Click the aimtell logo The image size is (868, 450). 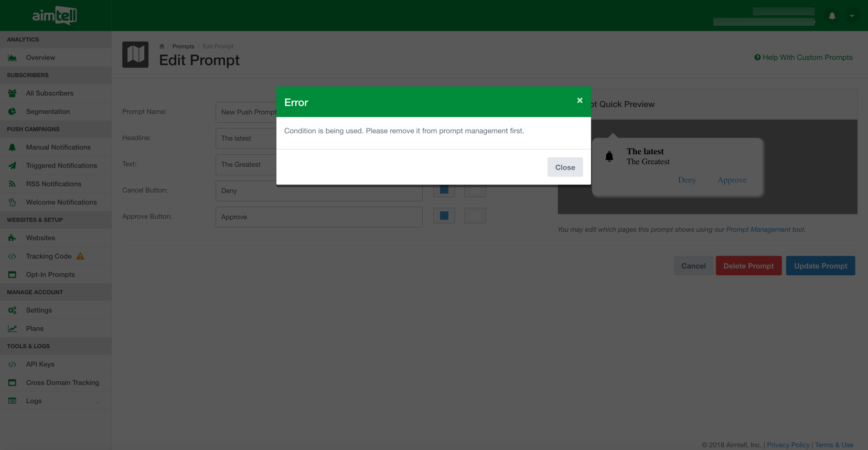tap(55, 16)
